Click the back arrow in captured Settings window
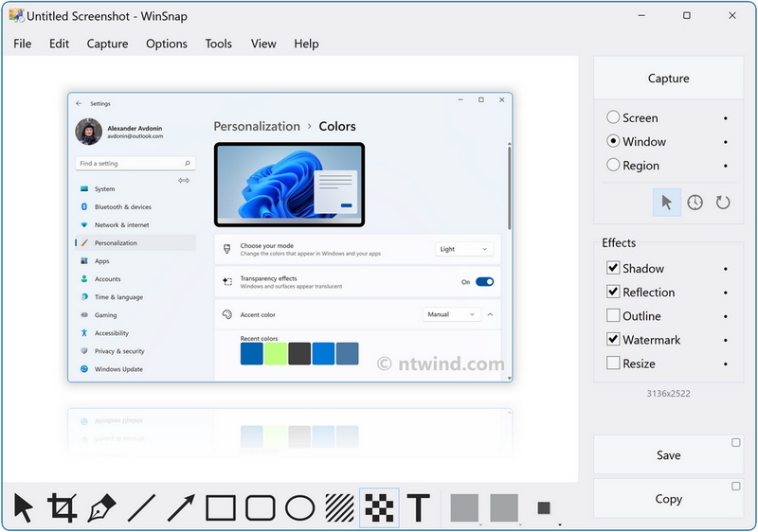758x532 pixels. (79, 103)
